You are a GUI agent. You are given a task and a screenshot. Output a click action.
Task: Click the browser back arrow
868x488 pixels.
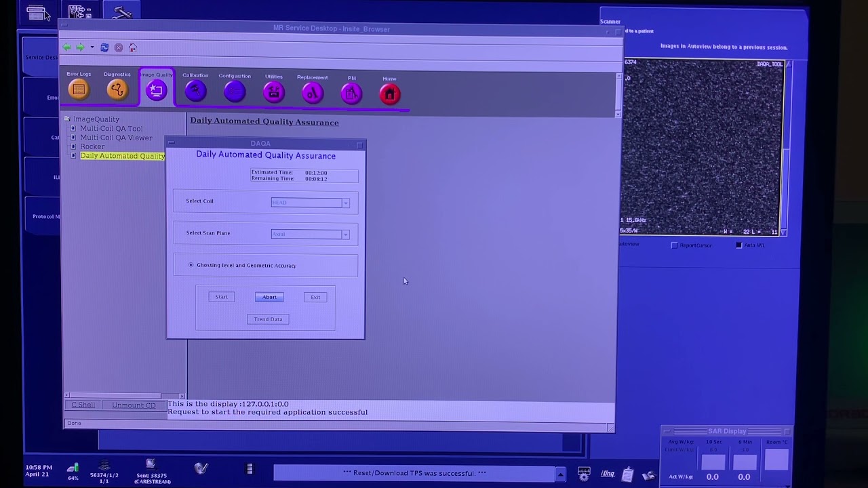pyautogui.click(x=67, y=47)
